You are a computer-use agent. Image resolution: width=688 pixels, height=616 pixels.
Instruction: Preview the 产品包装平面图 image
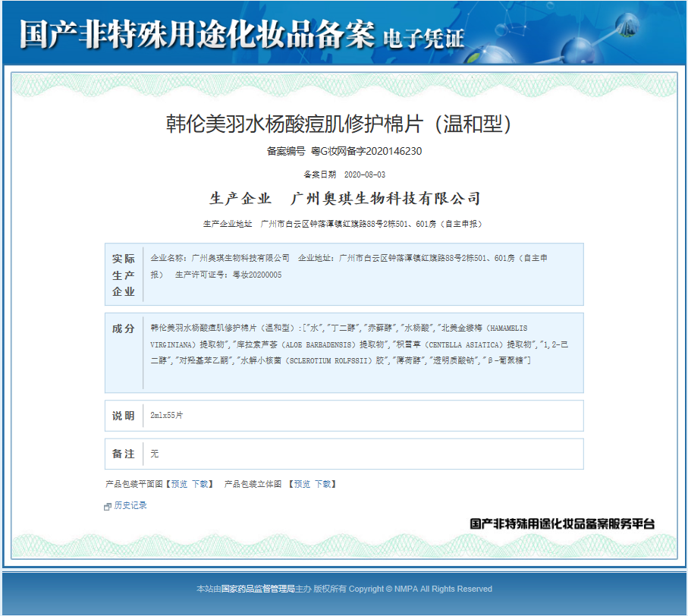tap(179, 484)
